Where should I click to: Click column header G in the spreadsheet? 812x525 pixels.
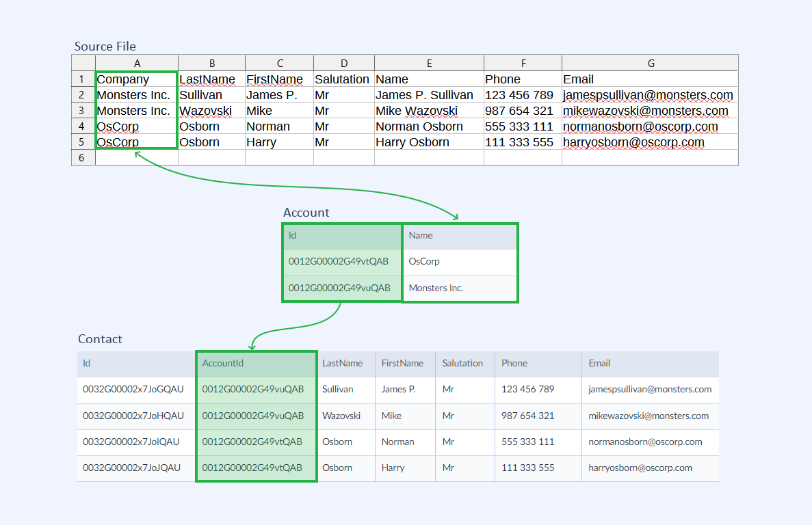click(651, 63)
